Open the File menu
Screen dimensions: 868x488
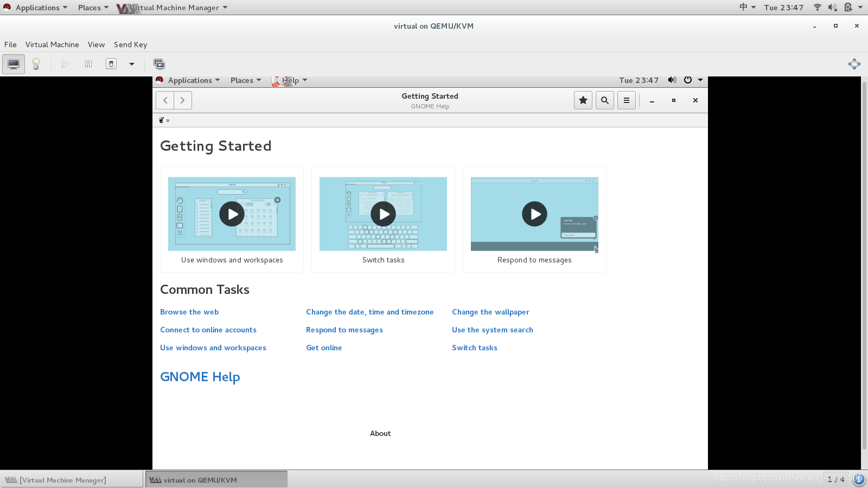coord(10,44)
